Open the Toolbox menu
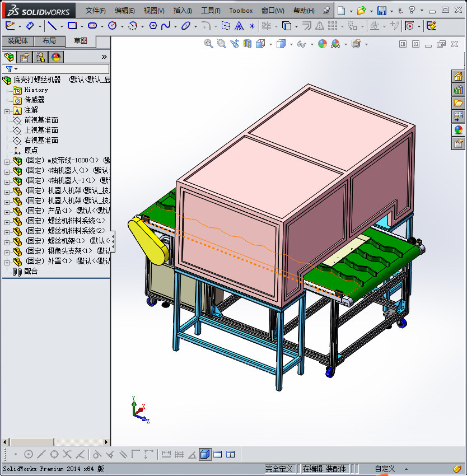467x476 pixels. click(241, 11)
